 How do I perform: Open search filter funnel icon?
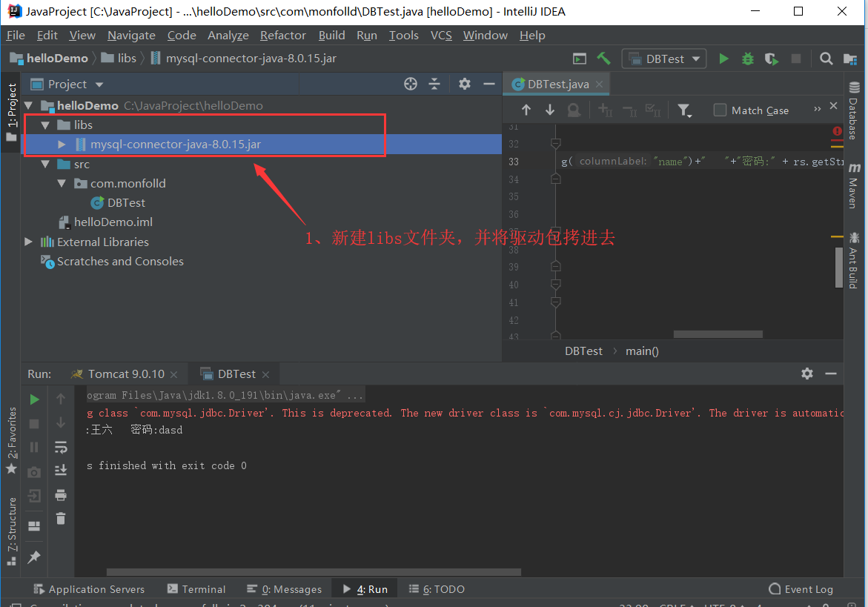click(685, 110)
